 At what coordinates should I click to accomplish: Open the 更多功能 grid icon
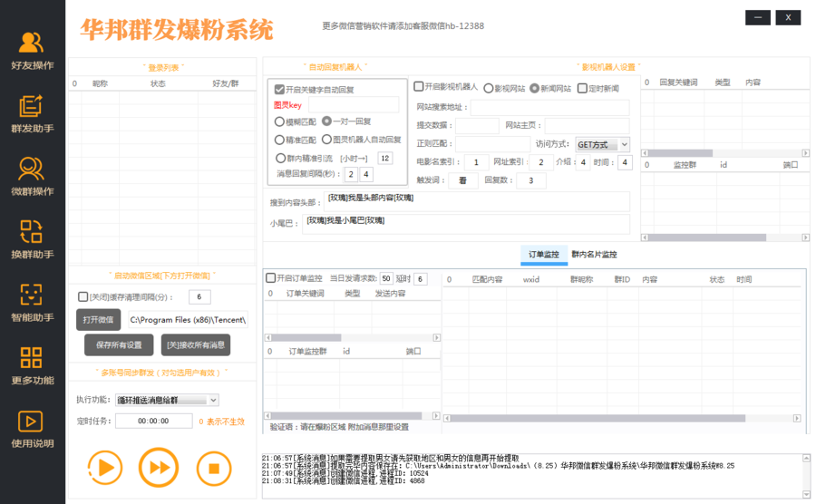click(31, 358)
